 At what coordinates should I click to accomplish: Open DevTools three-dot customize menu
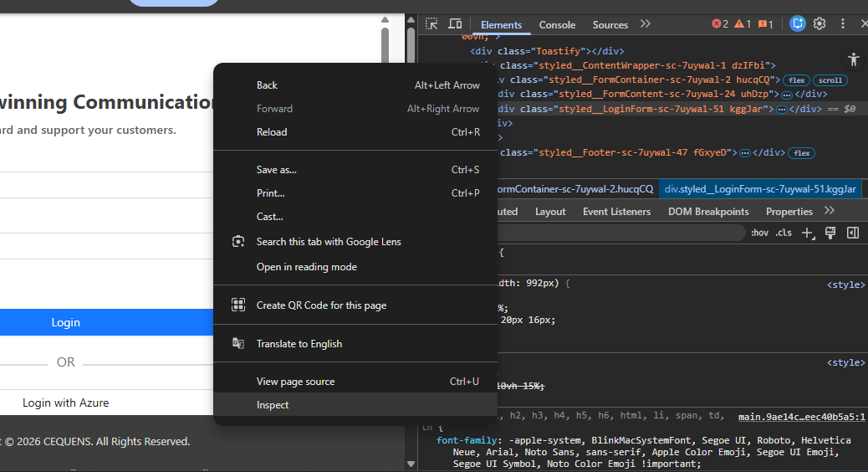tap(843, 23)
